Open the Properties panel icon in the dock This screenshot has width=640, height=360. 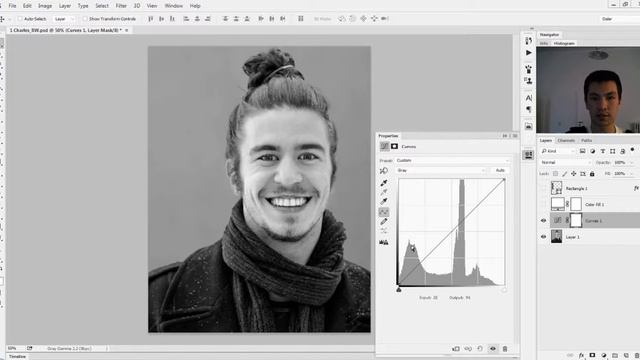click(x=528, y=155)
